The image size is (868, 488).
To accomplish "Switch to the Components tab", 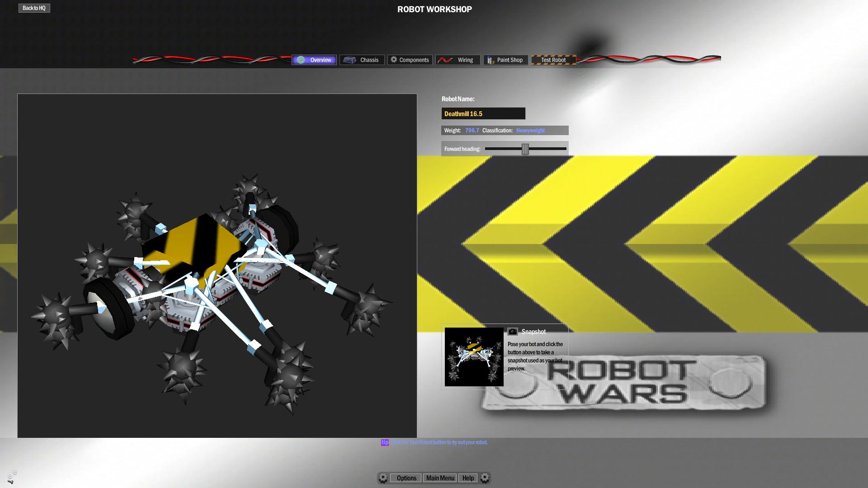I will click(410, 60).
